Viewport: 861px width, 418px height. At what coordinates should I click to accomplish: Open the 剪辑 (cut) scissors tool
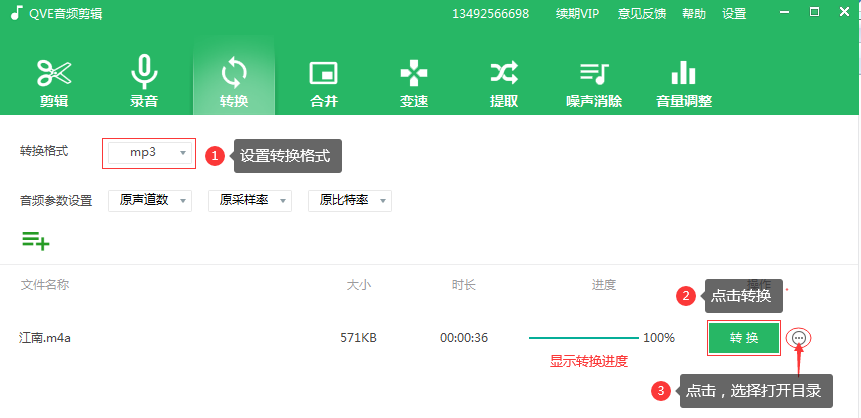coord(55,82)
